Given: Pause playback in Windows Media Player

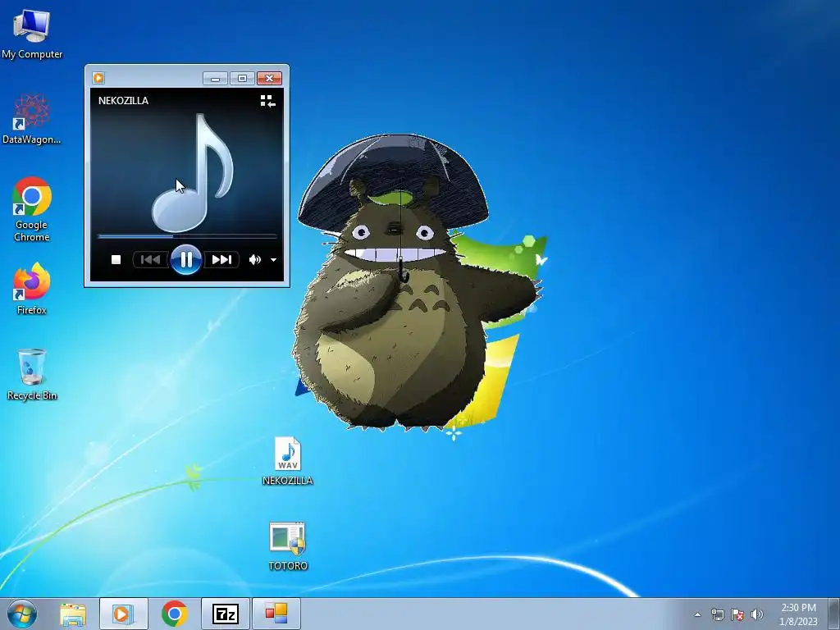Looking at the screenshot, I should [x=186, y=260].
